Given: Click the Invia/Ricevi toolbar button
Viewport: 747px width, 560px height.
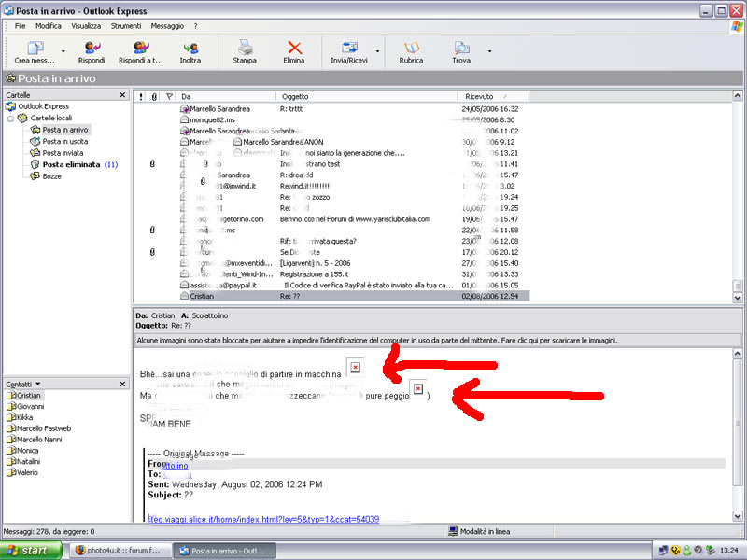Looking at the screenshot, I should click(349, 52).
